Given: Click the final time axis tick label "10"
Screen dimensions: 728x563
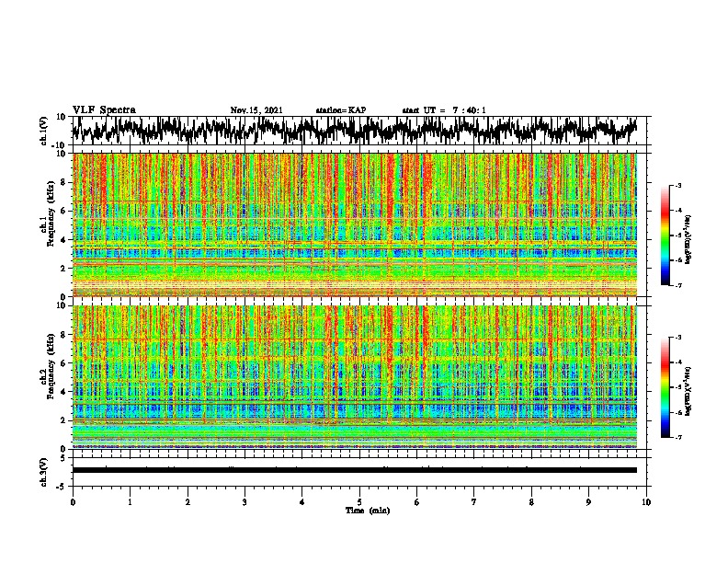Looking at the screenshot, I should click(646, 502).
